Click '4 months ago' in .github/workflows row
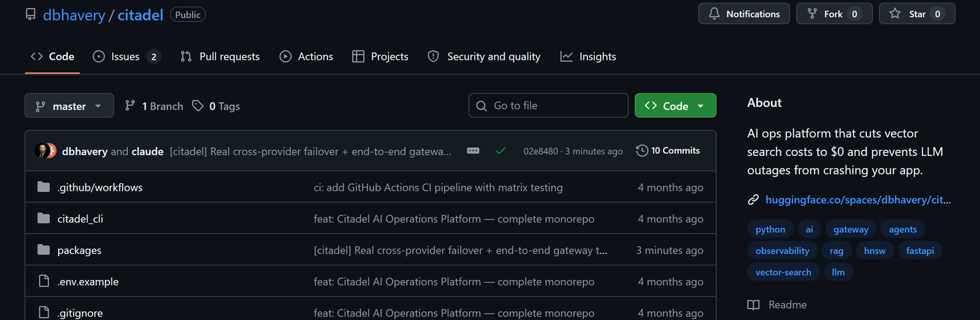980x320 pixels. [670, 187]
